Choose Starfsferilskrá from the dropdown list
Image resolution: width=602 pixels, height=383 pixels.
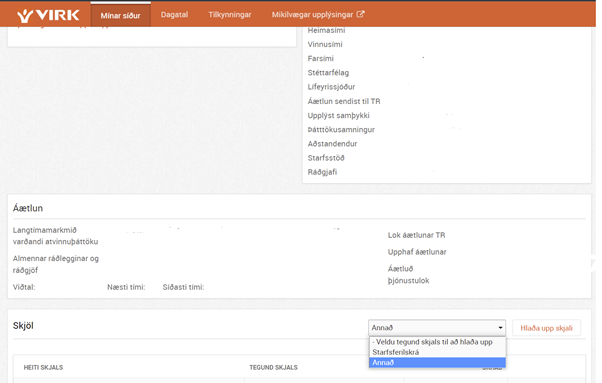(x=437, y=352)
